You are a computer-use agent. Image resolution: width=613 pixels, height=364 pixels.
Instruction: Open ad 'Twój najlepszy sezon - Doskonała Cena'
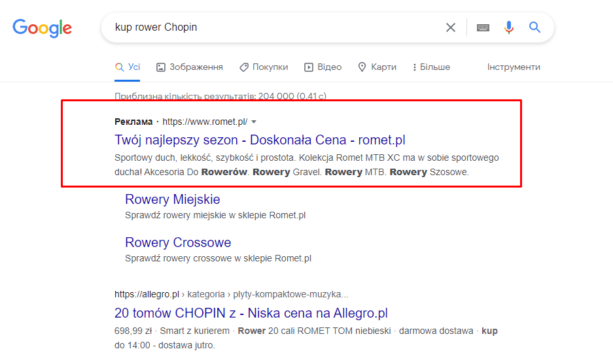[x=260, y=140]
